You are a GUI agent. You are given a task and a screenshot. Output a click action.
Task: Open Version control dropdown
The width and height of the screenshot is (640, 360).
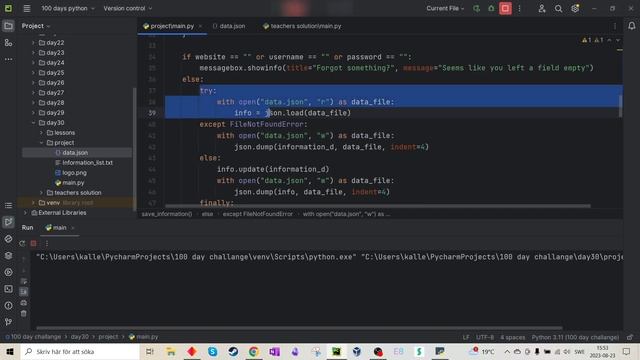click(x=127, y=8)
